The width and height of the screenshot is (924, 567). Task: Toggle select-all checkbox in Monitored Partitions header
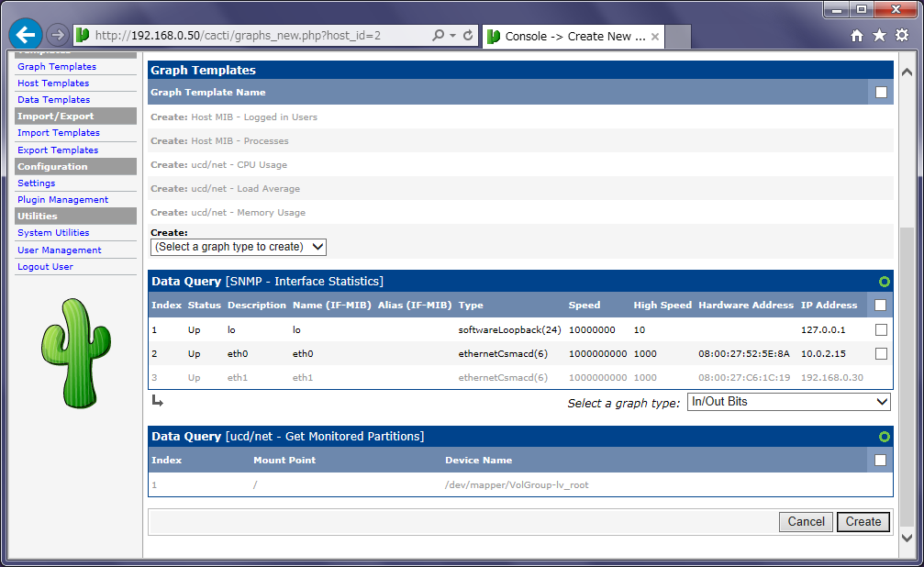coord(880,461)
